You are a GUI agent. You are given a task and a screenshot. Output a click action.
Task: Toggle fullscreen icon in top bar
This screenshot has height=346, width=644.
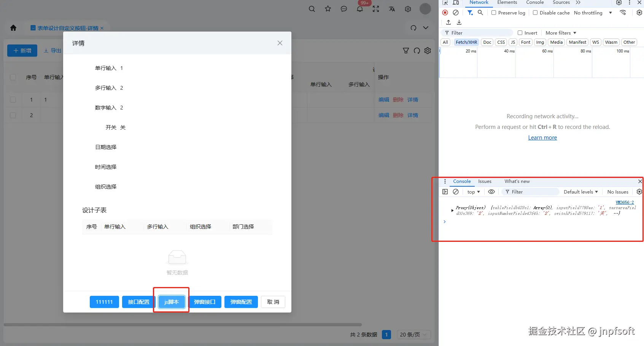(x=376, y=9)
